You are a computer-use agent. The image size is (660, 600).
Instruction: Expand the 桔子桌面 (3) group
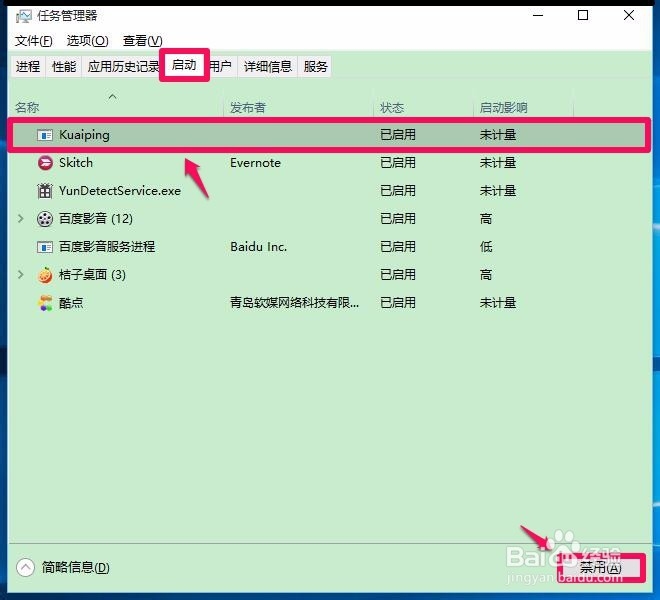tap(21, 275)
